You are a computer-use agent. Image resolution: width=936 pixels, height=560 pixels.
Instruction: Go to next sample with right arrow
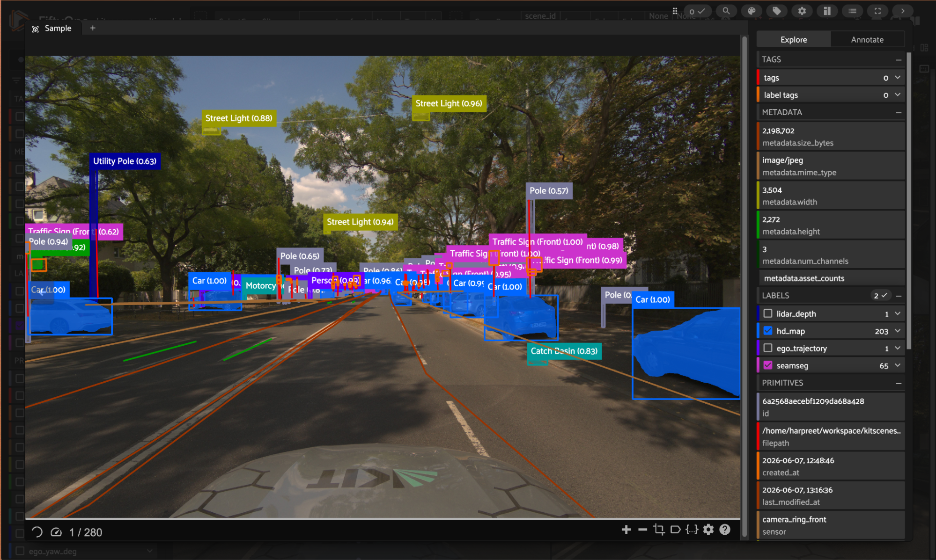pyautogui.click(x=903, y=11)
